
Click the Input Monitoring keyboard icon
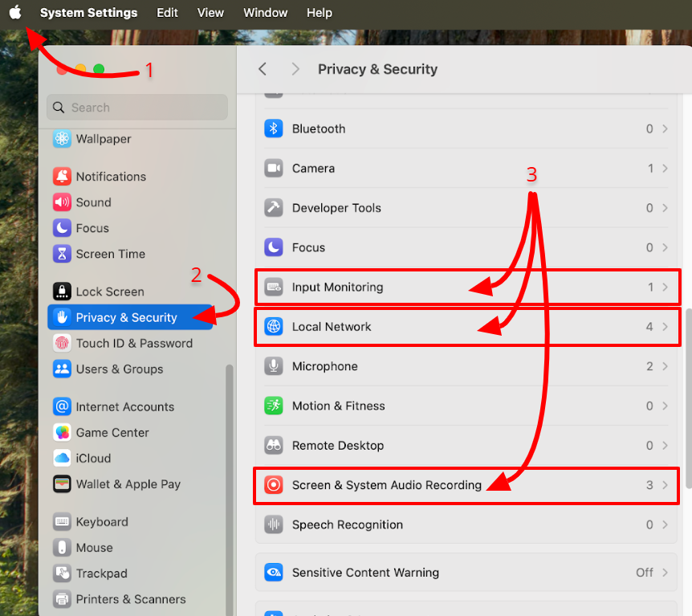274,287
